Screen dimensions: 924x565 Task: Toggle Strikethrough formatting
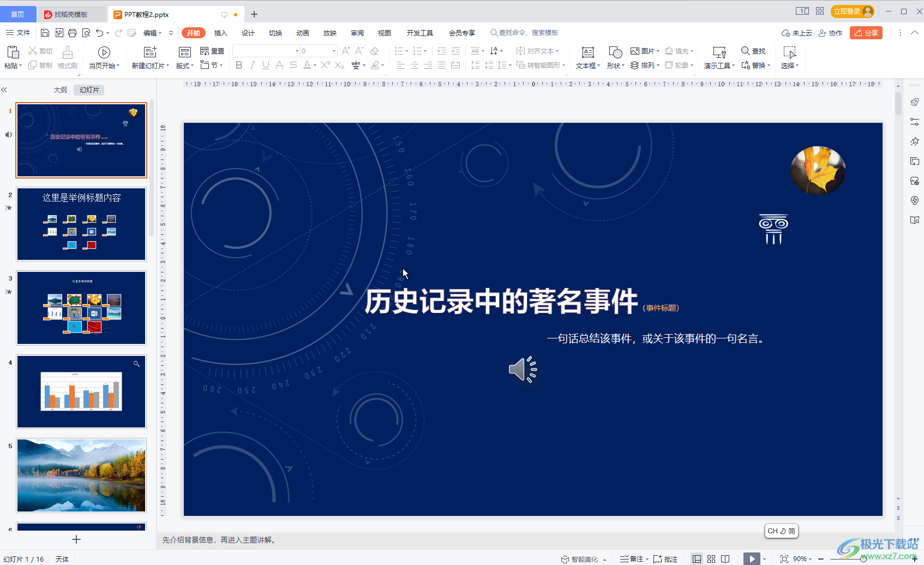pos(293,66)
